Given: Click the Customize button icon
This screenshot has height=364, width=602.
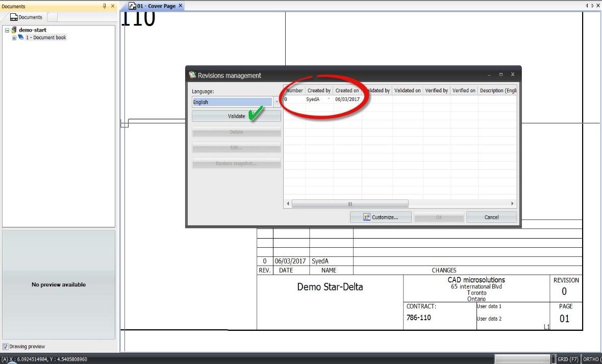Looking at the screenshot, I should tap(367, 217).
